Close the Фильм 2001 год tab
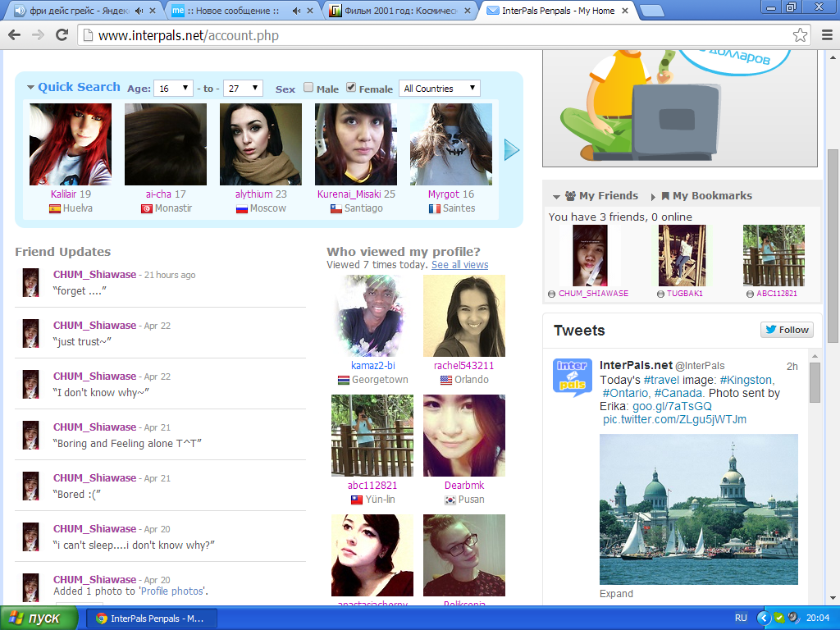 467,11
